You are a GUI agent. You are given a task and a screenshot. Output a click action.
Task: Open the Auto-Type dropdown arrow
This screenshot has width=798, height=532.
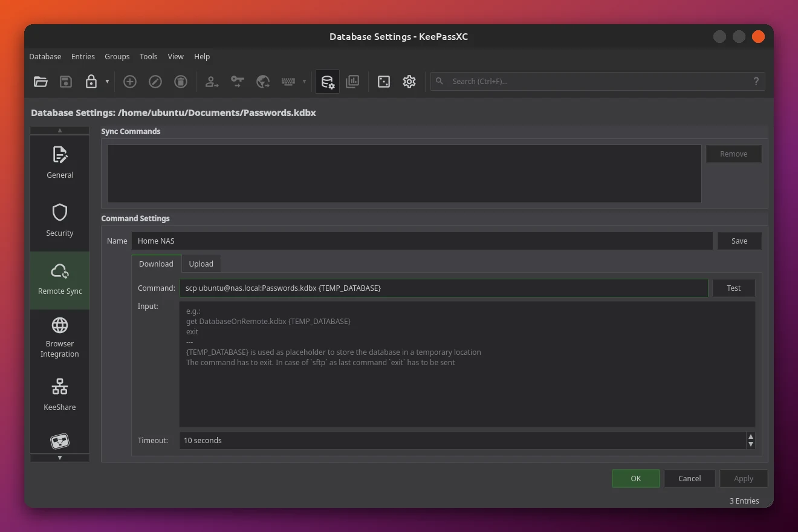[x=304, y=82]
